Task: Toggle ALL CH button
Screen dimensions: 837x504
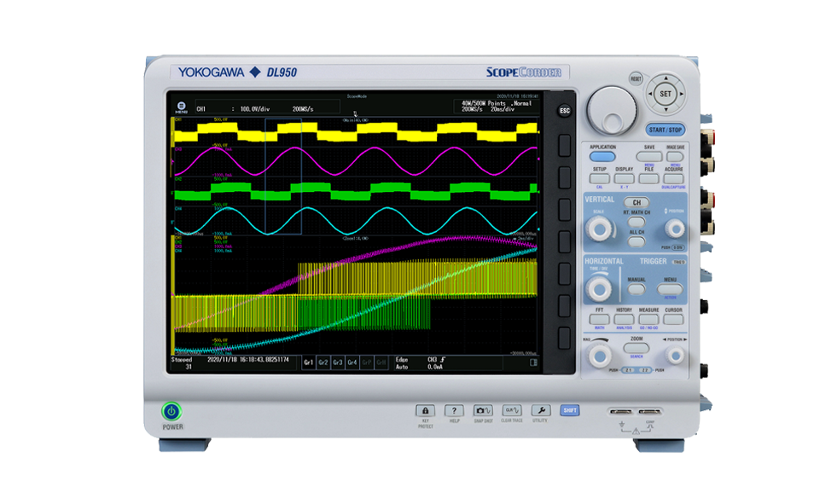Action: pos(636,241)
